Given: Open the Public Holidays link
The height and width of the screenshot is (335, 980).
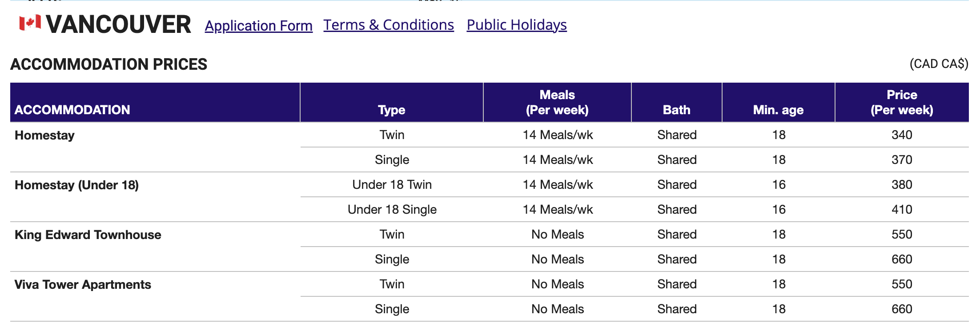Looking at the screenshot, I should (516, 25).
